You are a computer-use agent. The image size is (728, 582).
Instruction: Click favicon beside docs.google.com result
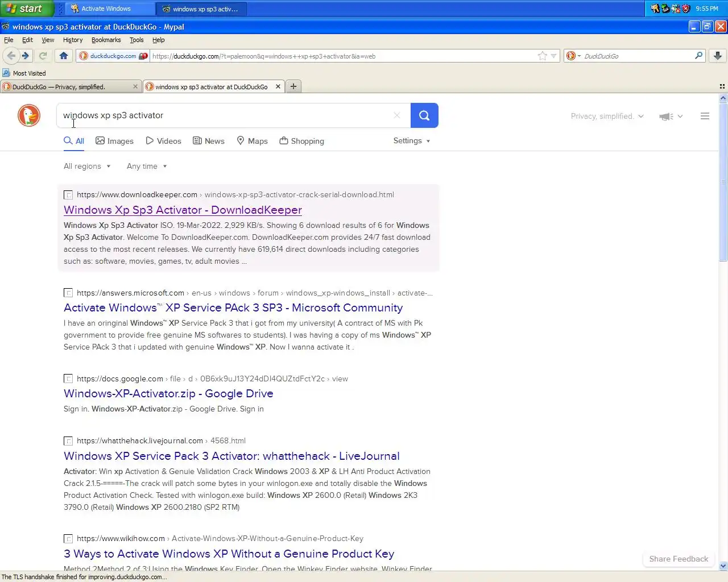tap(68, 379)
